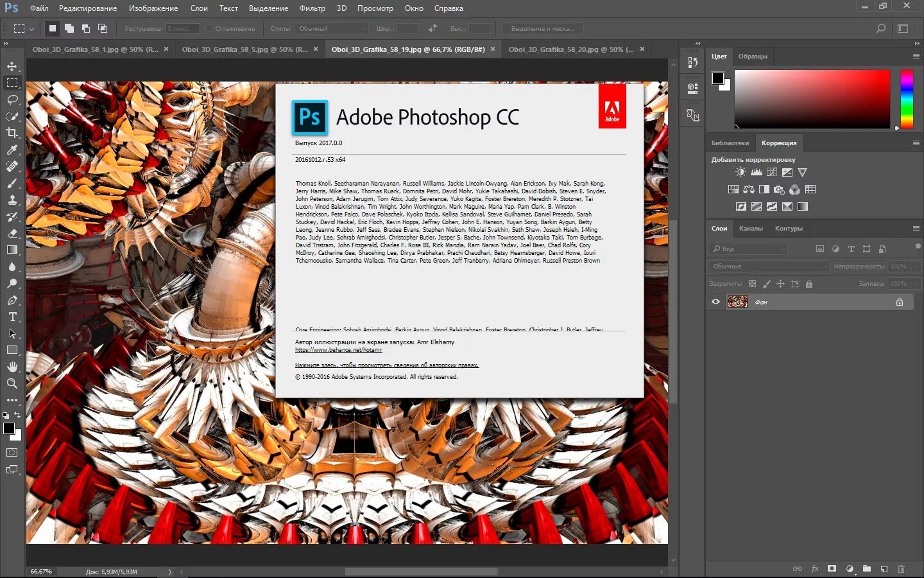Add a Color Balance adjustment

click(748, 189)
